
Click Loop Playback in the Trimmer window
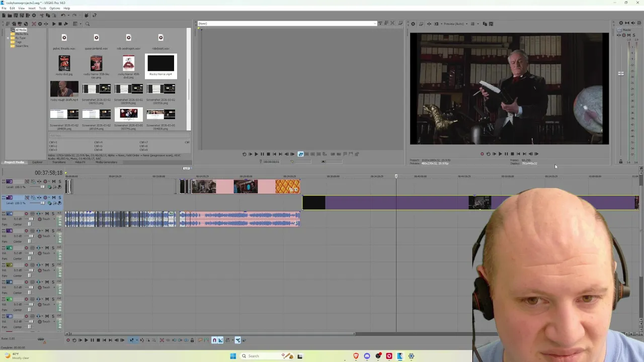(x=244, y=154)
